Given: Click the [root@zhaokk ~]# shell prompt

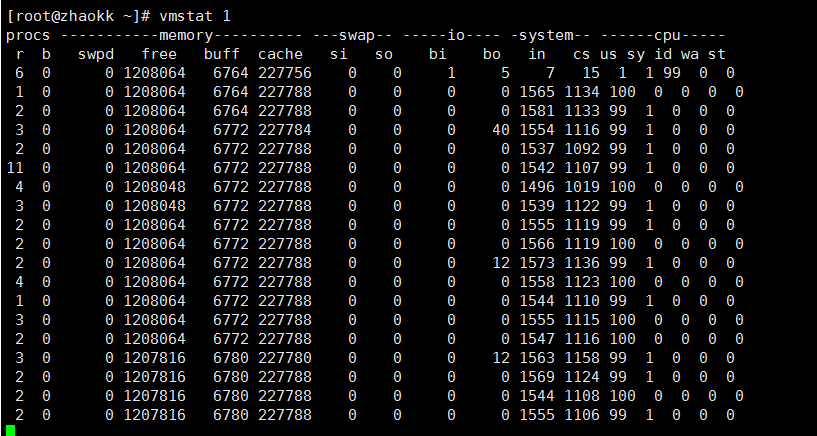Looking at the screenshot, I should pyautogui.click(x=79, y=16).
